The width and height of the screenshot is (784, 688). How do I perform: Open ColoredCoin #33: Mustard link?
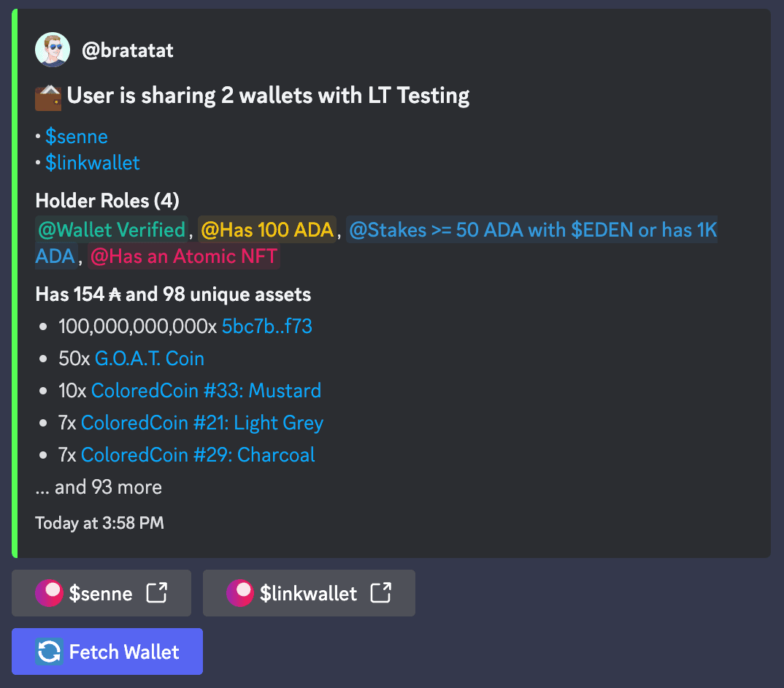pyautogui.click(x=206, y=390)
